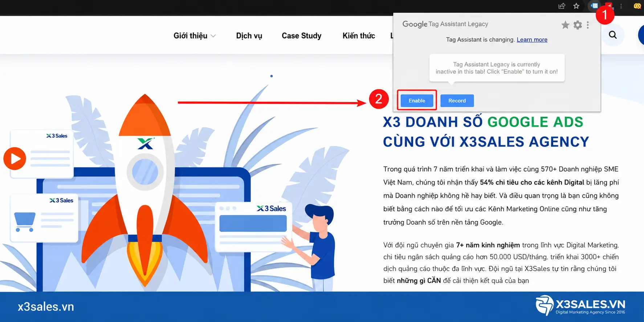Click the X3SALES.VN footer logo

[580, 306]
